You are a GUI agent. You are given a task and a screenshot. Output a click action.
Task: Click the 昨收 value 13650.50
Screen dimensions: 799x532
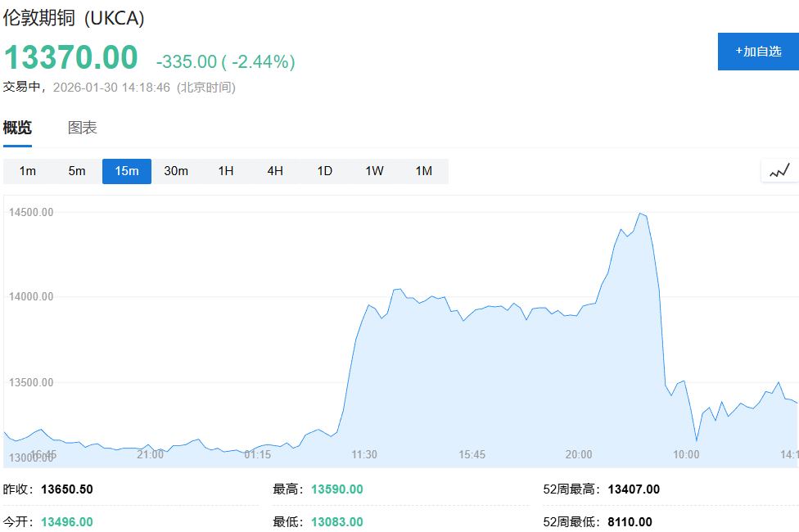click(x=67, y=489)
